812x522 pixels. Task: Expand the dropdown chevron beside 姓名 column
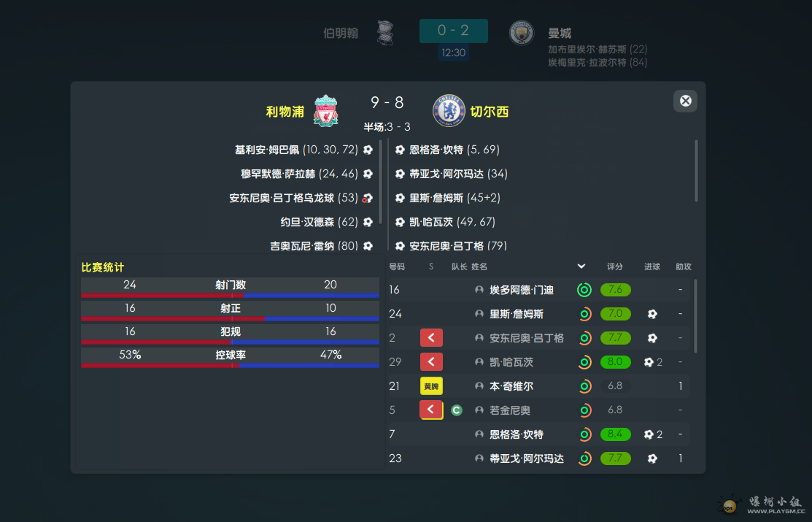pyautogui.click(x=581, y=266)
